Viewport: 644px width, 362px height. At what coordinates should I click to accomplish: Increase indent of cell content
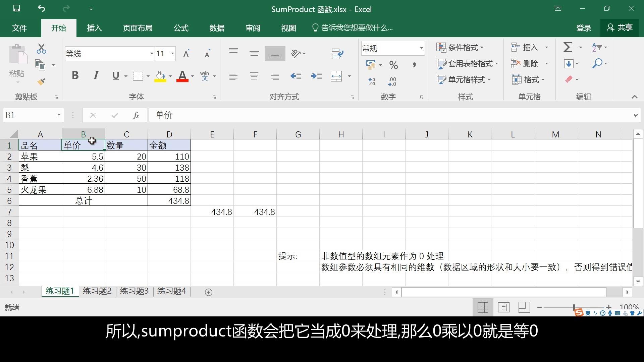click(316, 76)
